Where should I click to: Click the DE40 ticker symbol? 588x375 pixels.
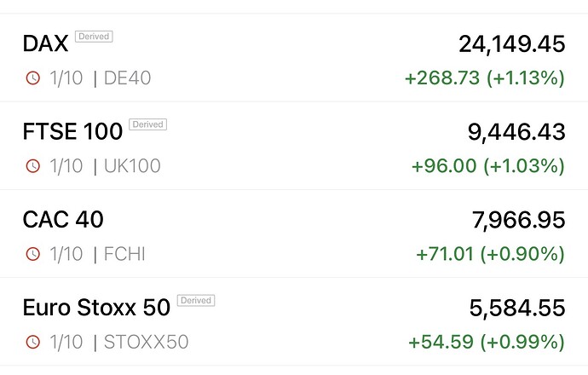point(127,78)
